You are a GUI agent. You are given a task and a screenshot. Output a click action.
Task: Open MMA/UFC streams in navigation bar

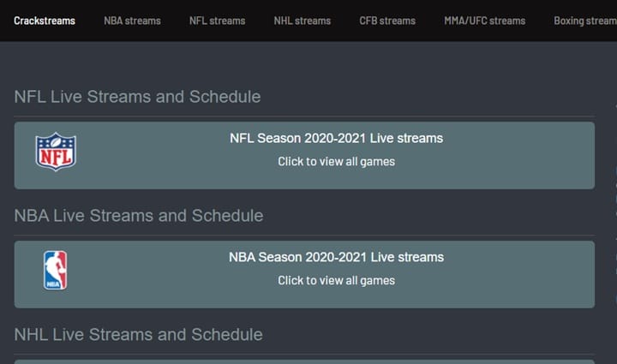point(485,21)
